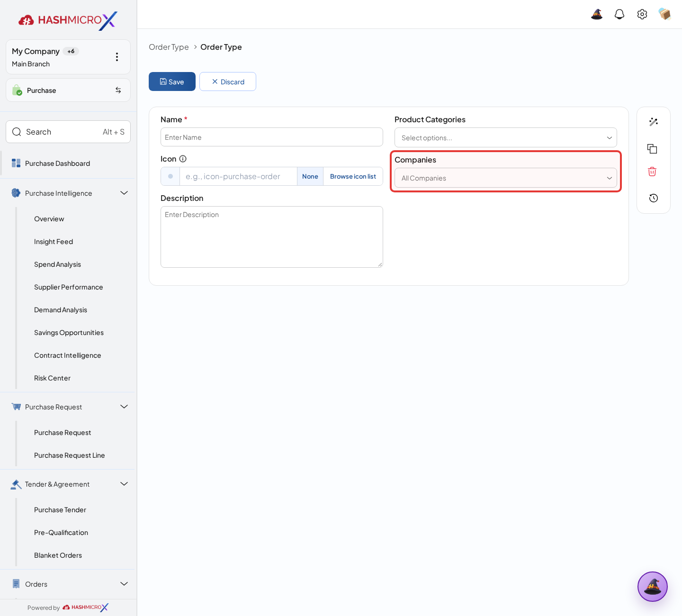Open the history clock icon
Viewport: 682px width, 616px height.
click(654, 198)
